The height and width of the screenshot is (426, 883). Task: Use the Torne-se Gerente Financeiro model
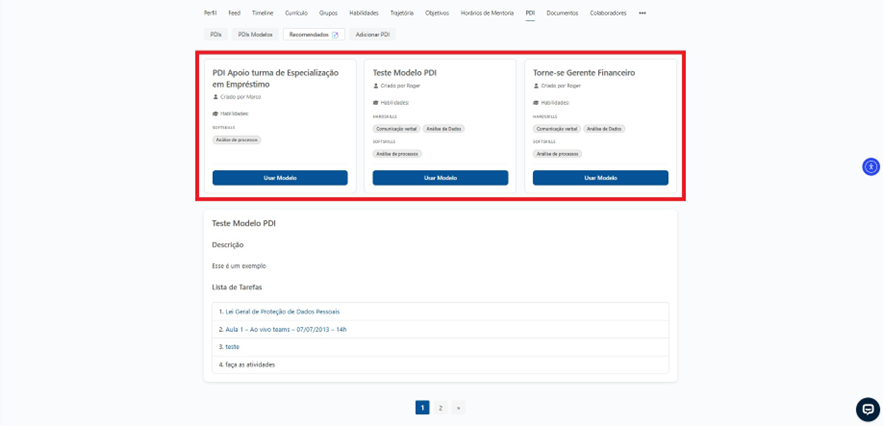click(600, 178)
